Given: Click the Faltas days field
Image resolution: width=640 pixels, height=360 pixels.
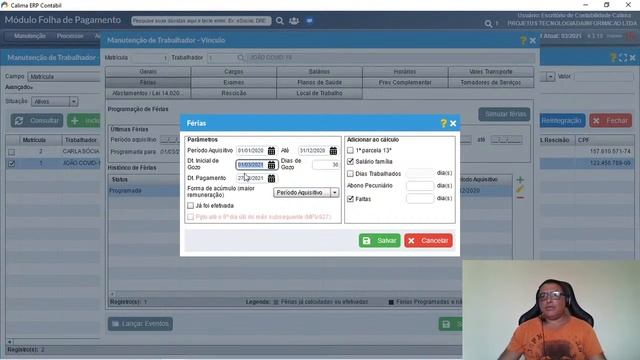Looking at the screenshot, I should (420, 199).
